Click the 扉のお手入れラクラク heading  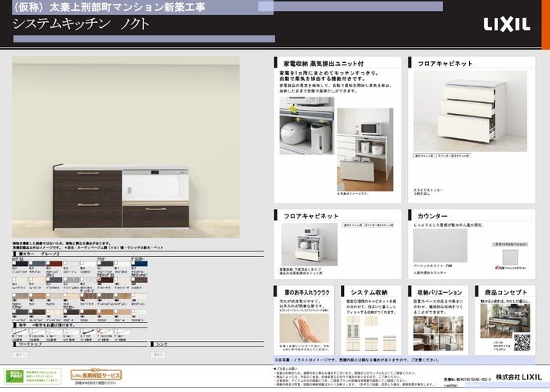point(307,292)
